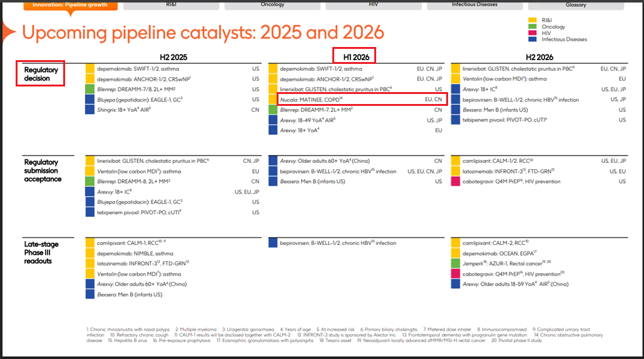The height and width of the screenshot is (359, 644).
Task: Open the Innovation: Pipeline growth tab
Action: point(70,6)
